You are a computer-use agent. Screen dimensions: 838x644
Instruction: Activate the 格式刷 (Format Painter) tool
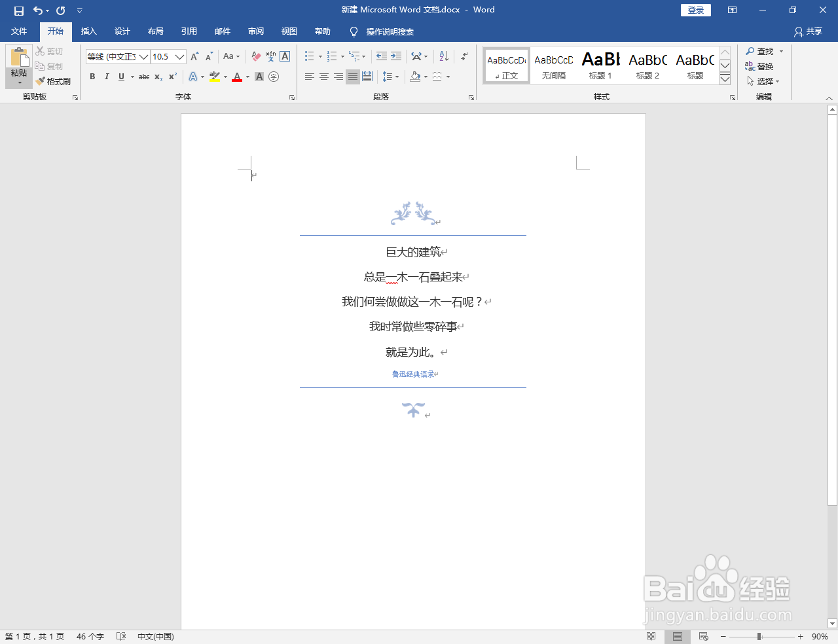[x=54, y=81]
